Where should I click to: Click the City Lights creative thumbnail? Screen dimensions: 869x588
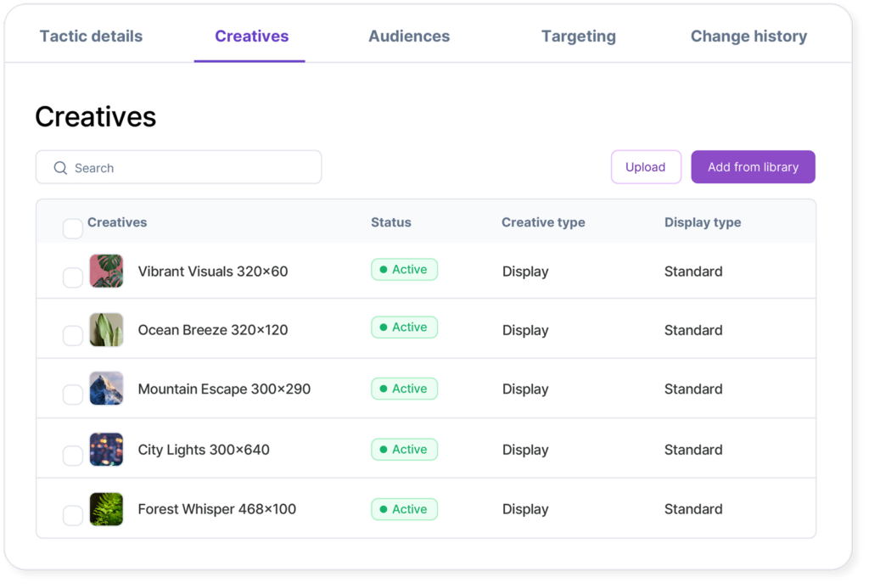click(106, 450)
